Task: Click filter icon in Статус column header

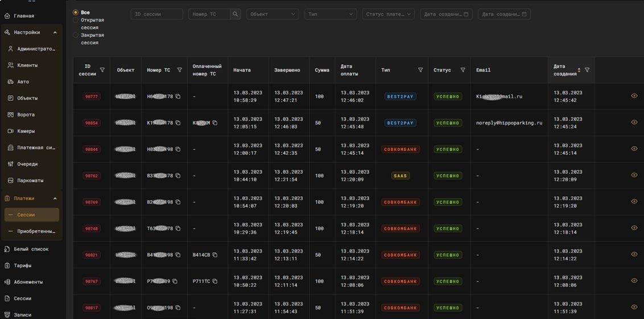Action: (x=463, y=70)
